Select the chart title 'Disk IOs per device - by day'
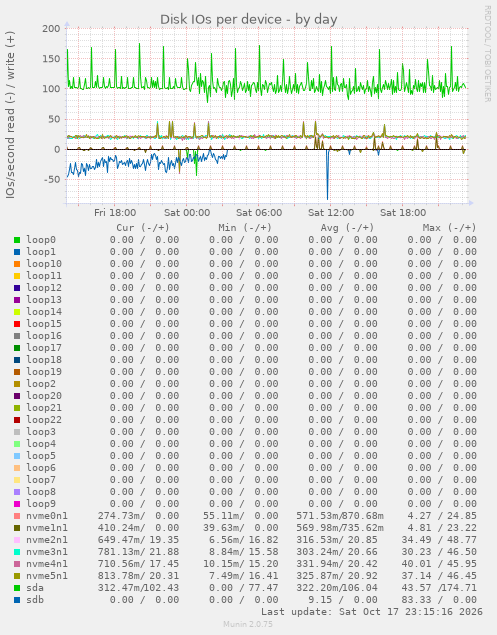The width and height of the screenshot is (497, 635). [x=249, y=19]
